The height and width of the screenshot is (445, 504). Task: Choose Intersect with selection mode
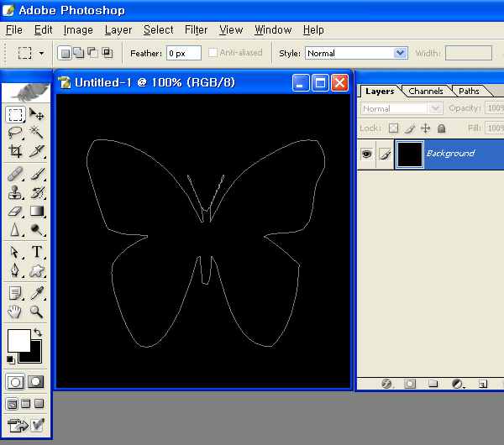click(x=107, y=53)
